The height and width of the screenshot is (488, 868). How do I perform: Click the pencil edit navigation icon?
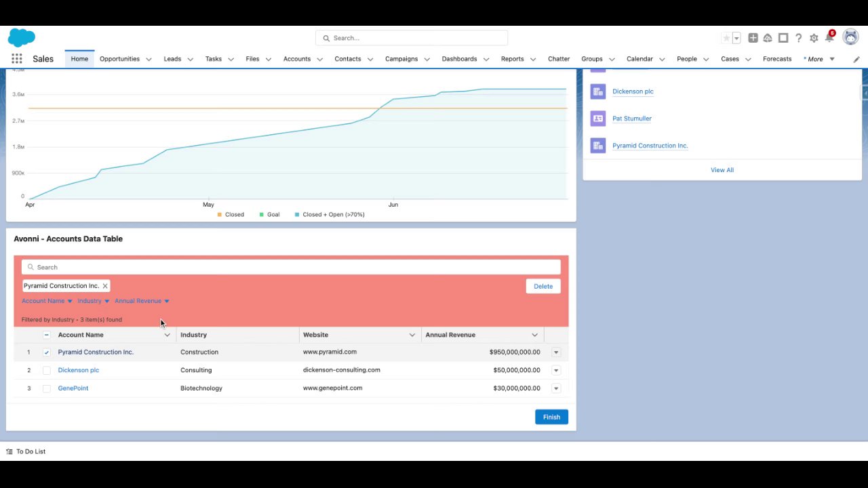pyautogui.click(x=856, y=59)
